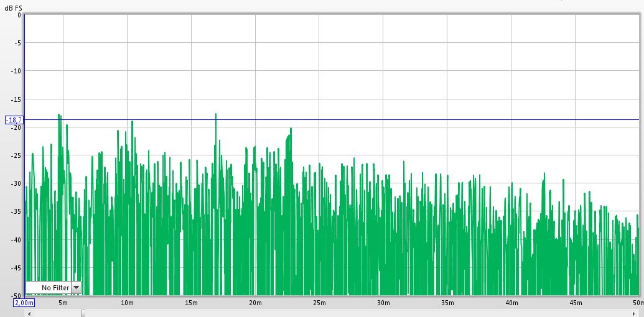Click the -40 level axis label
Viewport: 644px width, 317px height.
pos(16,240)
